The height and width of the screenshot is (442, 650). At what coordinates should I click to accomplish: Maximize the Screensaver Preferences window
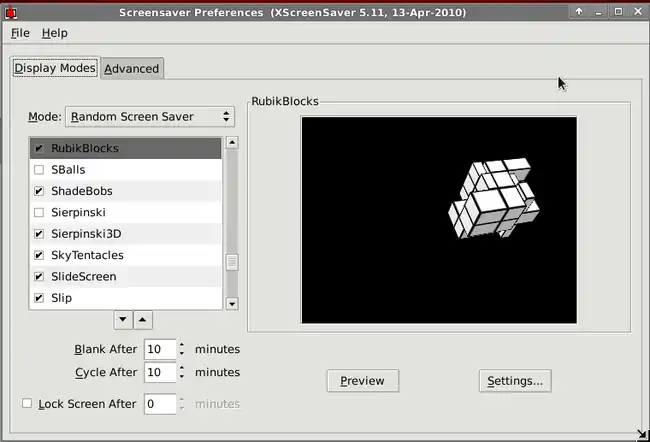click(x=618, y=11)
